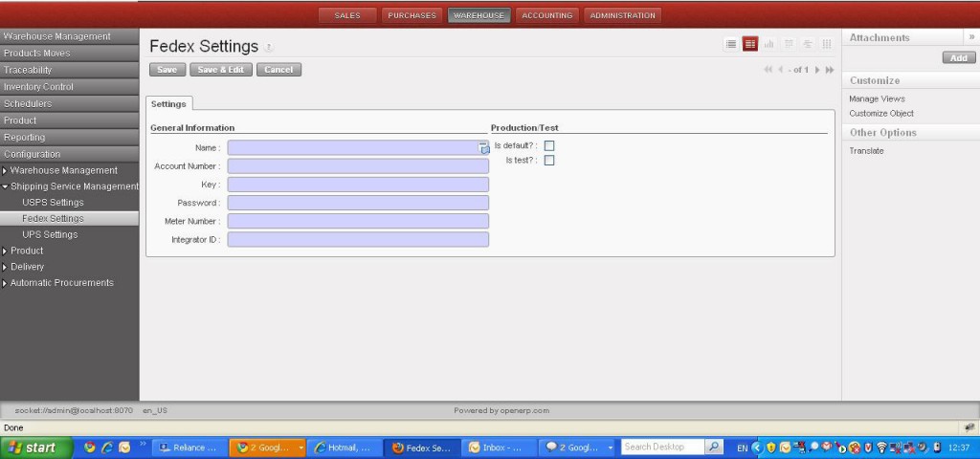
Task: Open the Purchases menu
Action: (412, 15)
